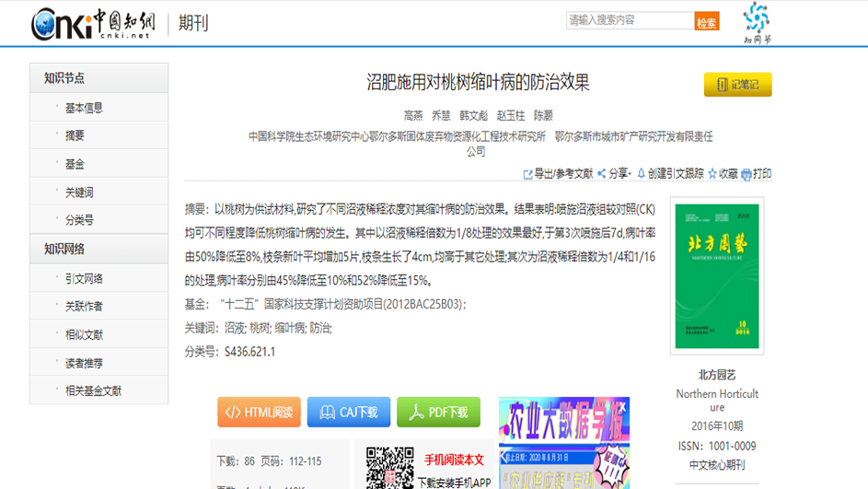Download the article via PDF下载

point(438,413)
